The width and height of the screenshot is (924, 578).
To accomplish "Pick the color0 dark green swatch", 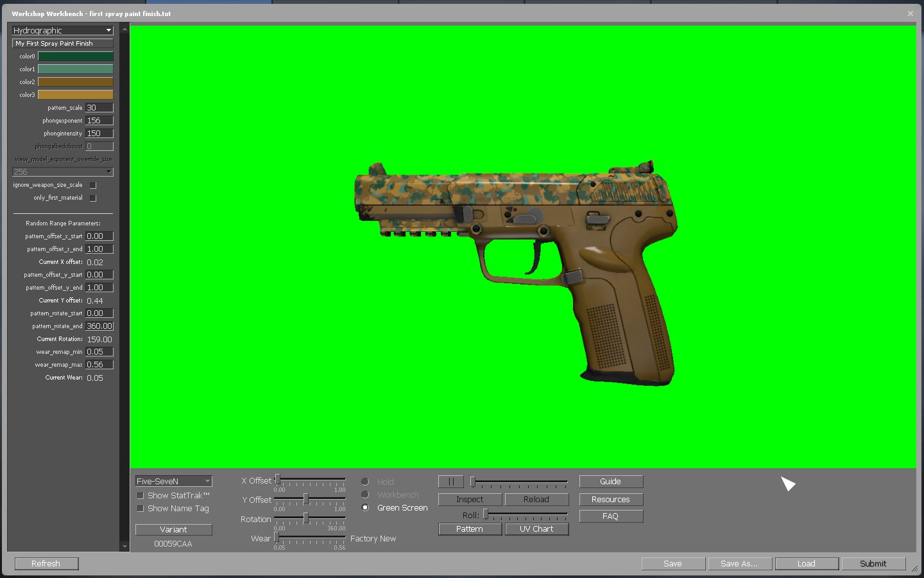I will point(76,56).
